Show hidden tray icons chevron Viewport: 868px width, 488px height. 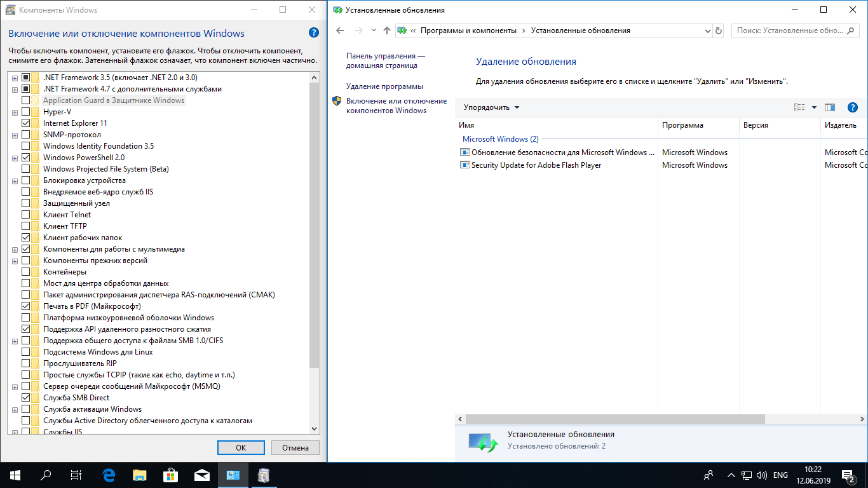(731, 475)
